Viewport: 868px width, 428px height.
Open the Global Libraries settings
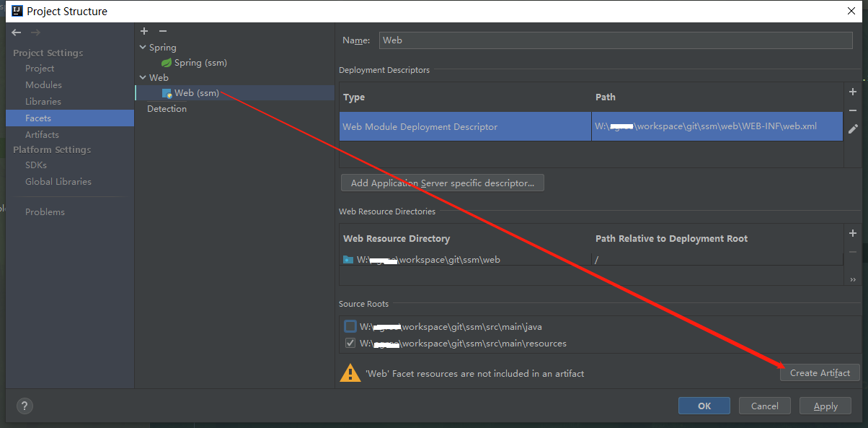pyautogui.click(x=58, y=182)
